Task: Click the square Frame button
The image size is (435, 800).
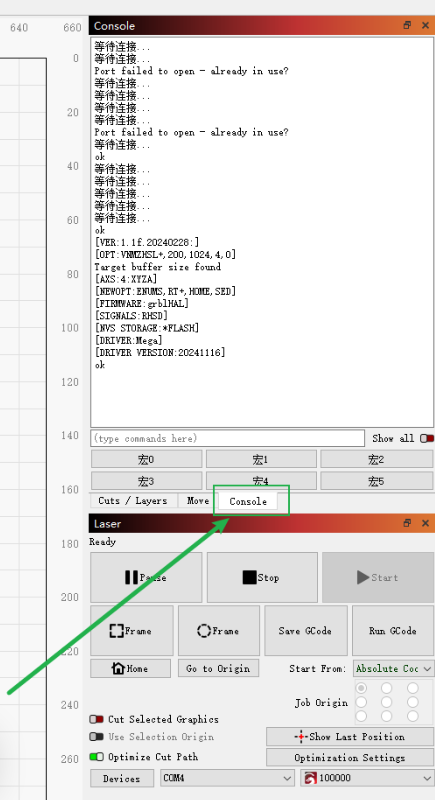Action: 132,631
